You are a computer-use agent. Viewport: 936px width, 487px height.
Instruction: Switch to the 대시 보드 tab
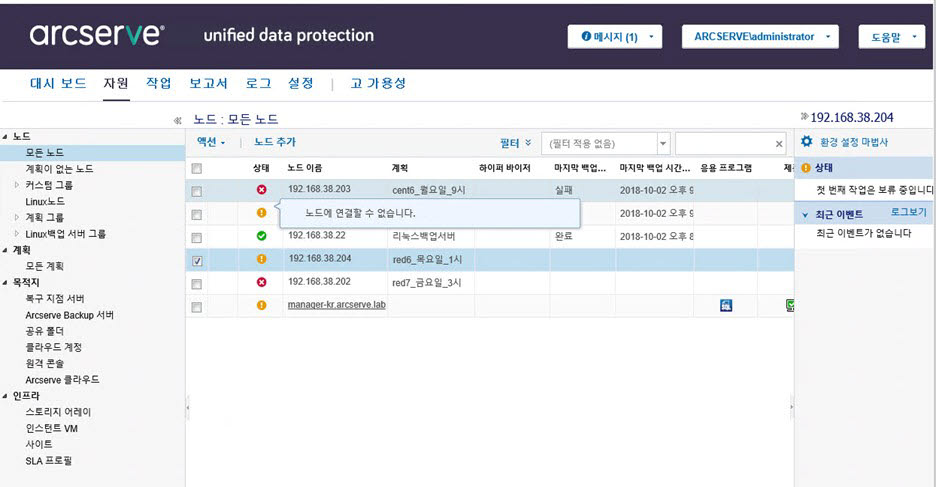58,84
